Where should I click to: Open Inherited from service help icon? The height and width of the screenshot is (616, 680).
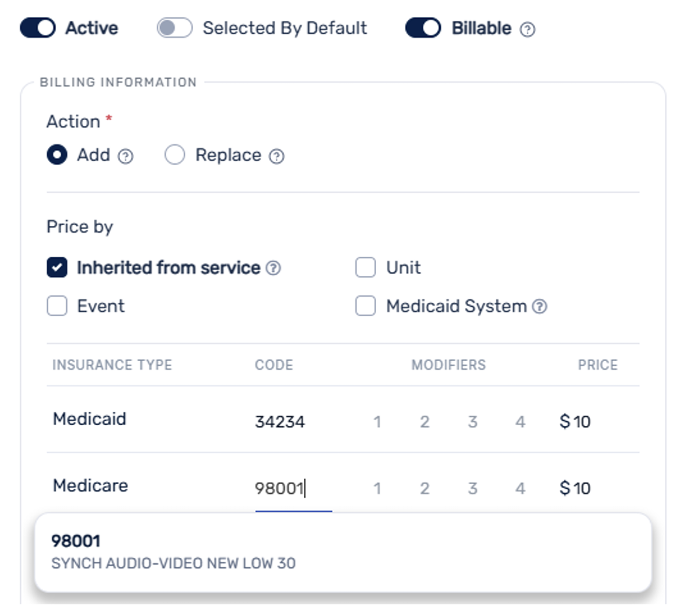[x=273, y=268]
